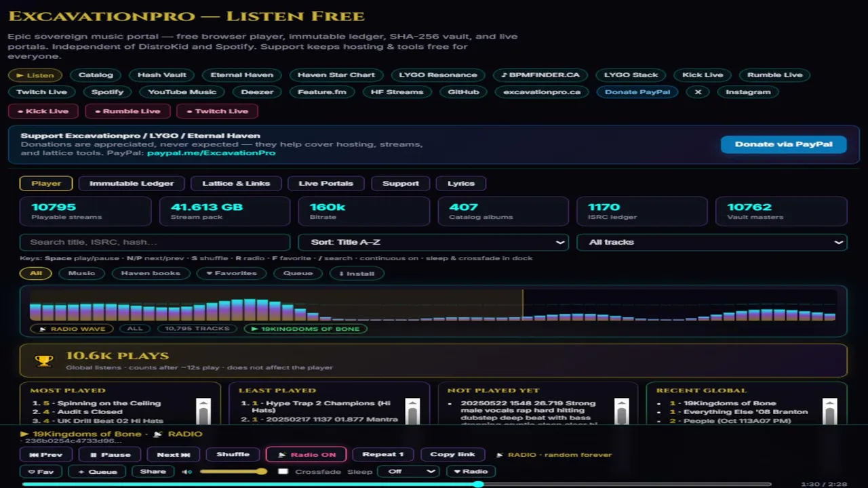868x488 pixels.
Task: Click the Fav heart button
Action: point(41,472)
